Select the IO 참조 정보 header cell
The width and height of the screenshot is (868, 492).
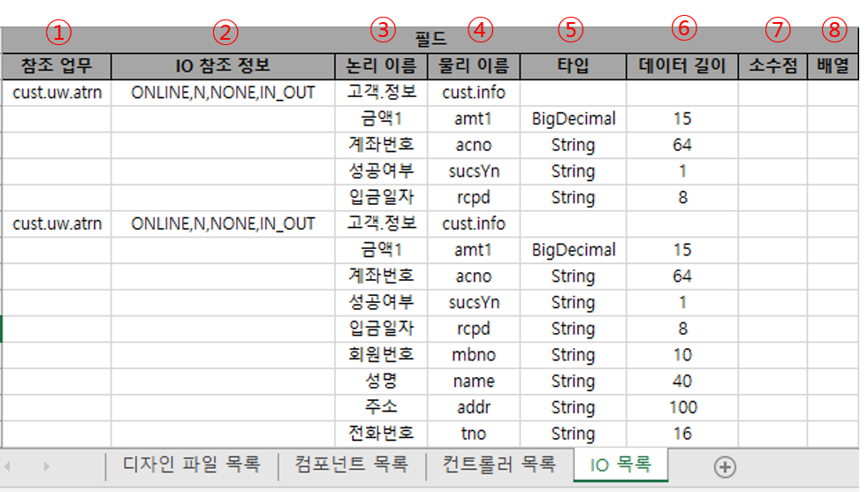(x=224, y=66)
